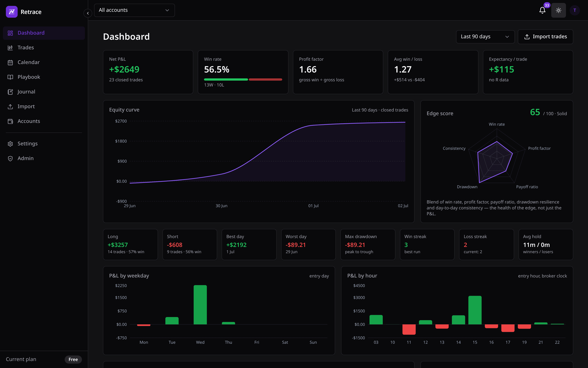Open the user avatar T menu
Screen dimensions: 588x368
click(575, 10)
